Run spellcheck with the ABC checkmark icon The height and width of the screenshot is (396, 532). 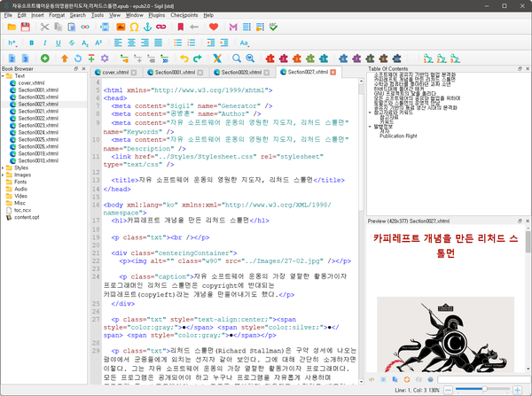[271, 27]
